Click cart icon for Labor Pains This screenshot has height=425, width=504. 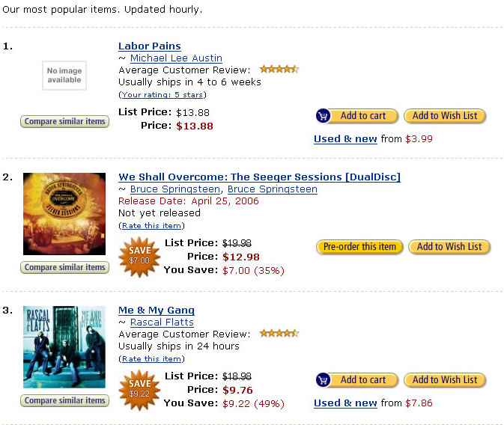(x=324, y=116)
